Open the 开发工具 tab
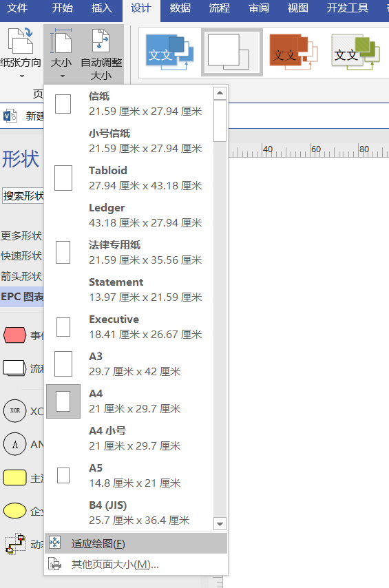The height and width of the screenshot is (588, 389). (x=348, y=8)
